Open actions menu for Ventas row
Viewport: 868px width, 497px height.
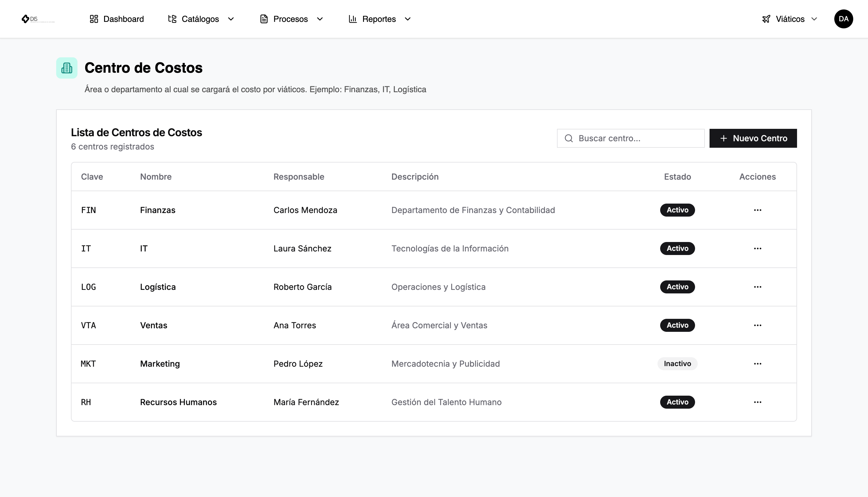coord(757,325)
